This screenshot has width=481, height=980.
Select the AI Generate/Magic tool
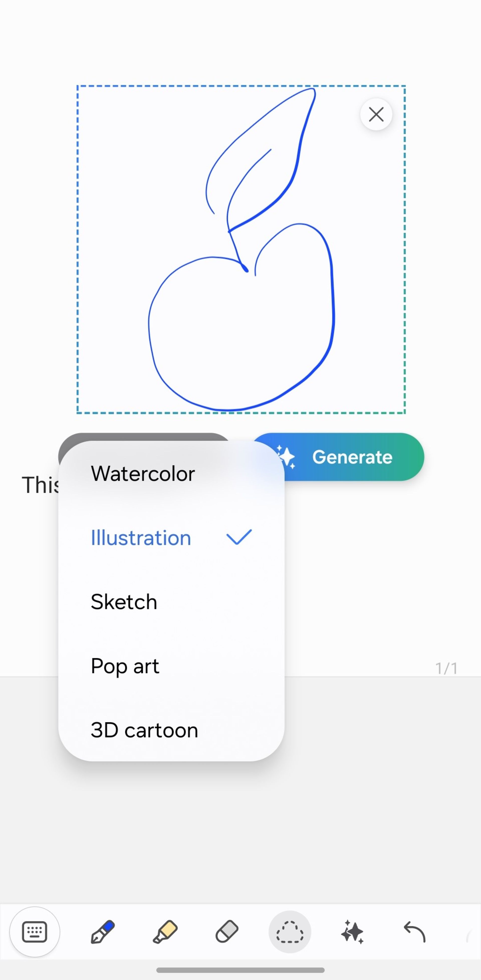(x=351, y=932)
